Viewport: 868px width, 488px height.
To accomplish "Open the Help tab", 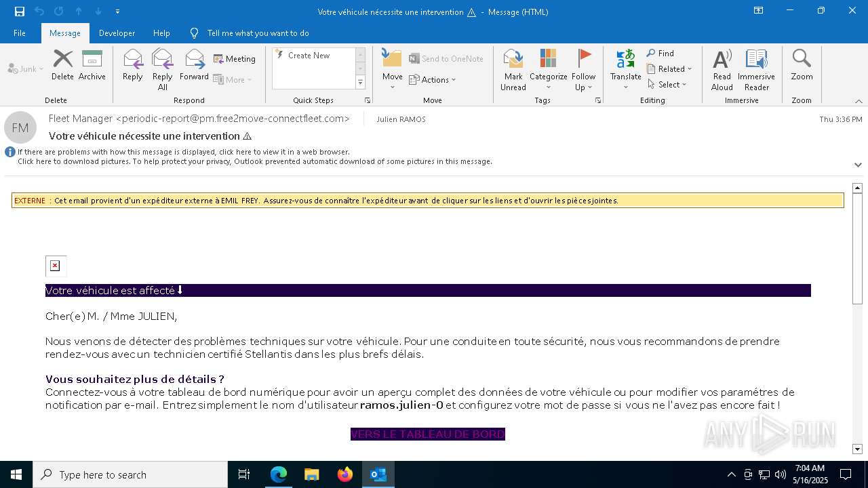I will coord(161,33).
